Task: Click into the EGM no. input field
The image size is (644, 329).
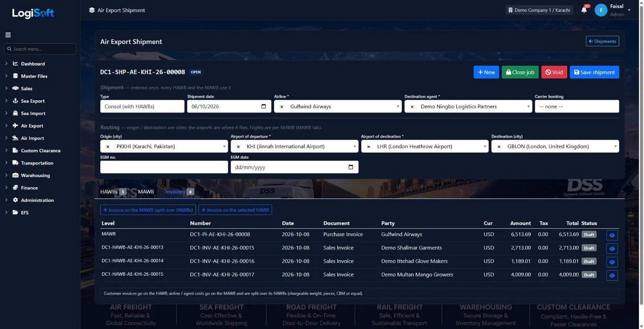Action: click(164, 167)
